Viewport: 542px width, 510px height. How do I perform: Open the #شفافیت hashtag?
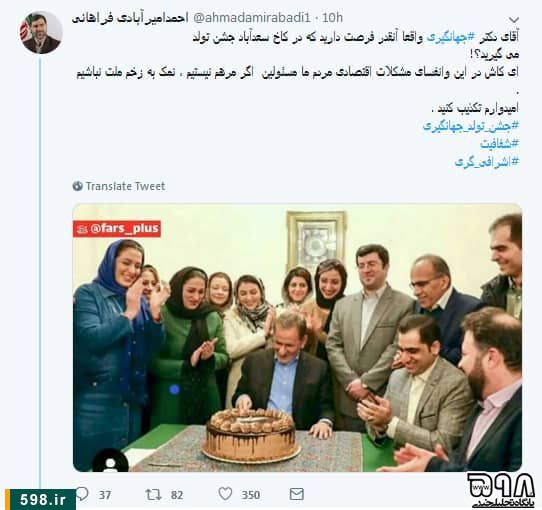(499, 144)
